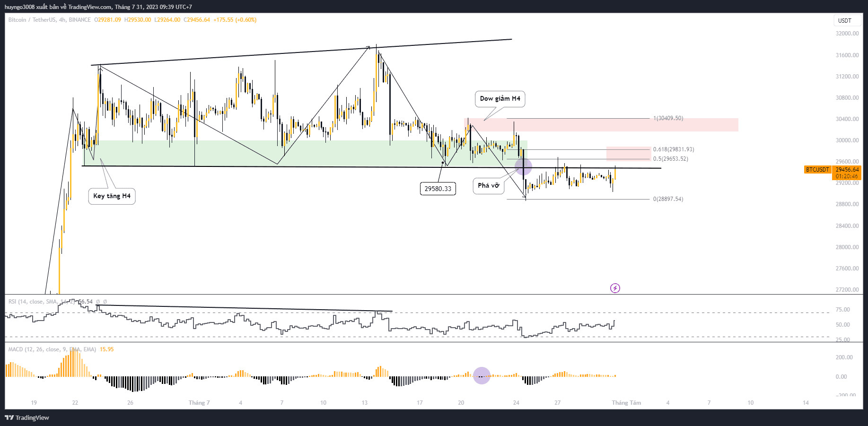The width and height of the screenshot is (868, 426).
Task: Click the close price C29456.64 value
Action: [x=197, y=20]
